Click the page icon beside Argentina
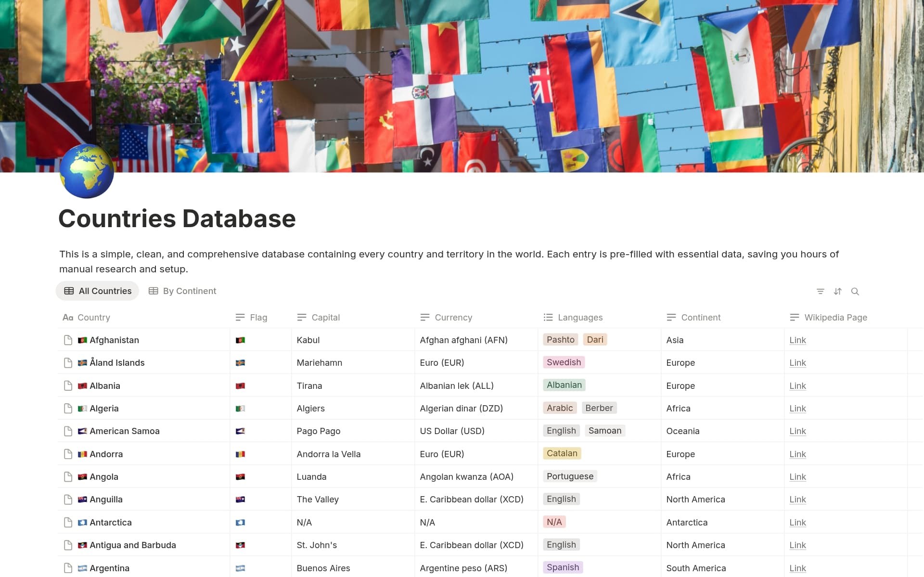This screenshot has width=924, height=577. 67,568
